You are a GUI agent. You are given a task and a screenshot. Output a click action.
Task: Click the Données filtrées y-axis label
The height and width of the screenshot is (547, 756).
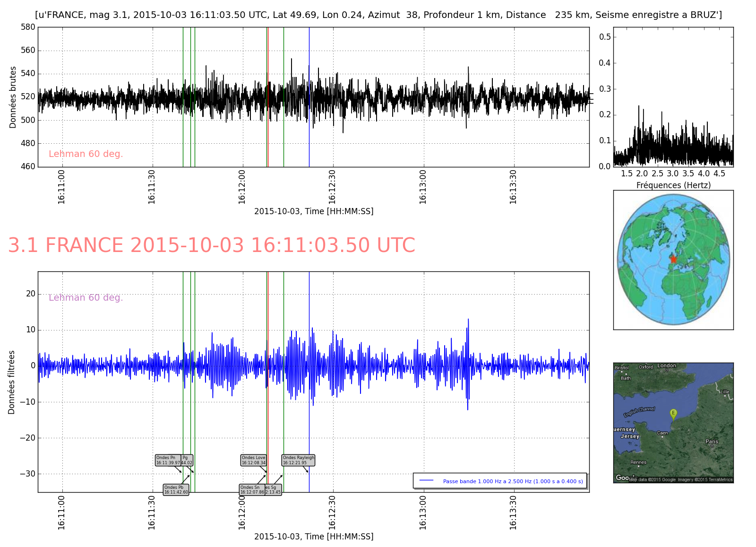[12, 382]
